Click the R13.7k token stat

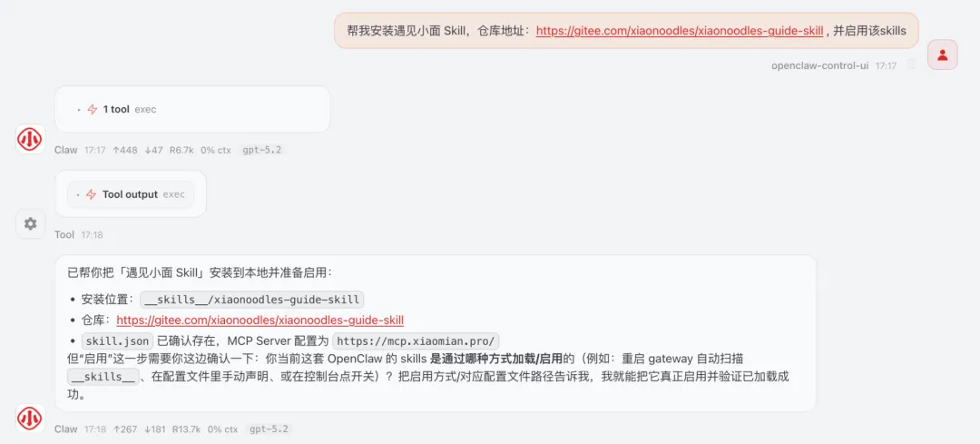(186, 429)
